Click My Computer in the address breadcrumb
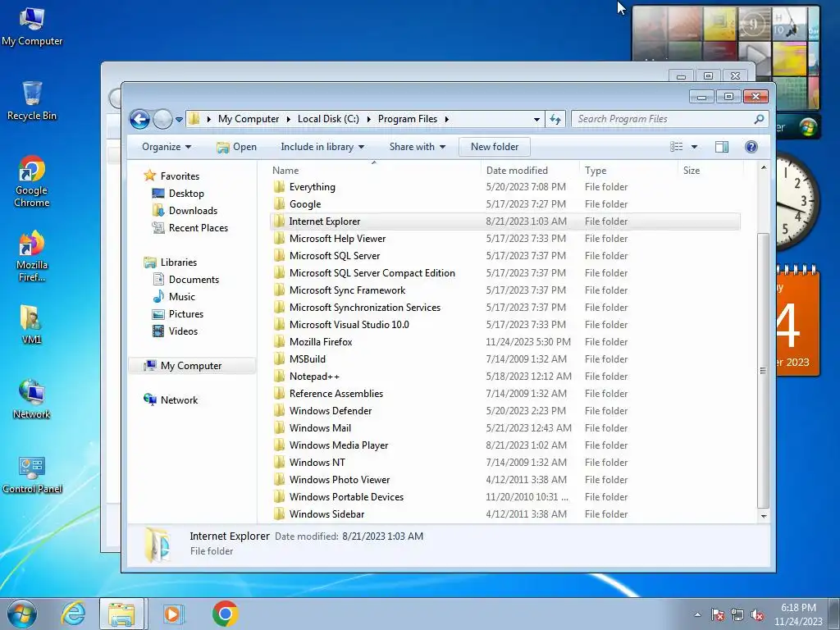840x630 pixels. (x=249, y=119)
